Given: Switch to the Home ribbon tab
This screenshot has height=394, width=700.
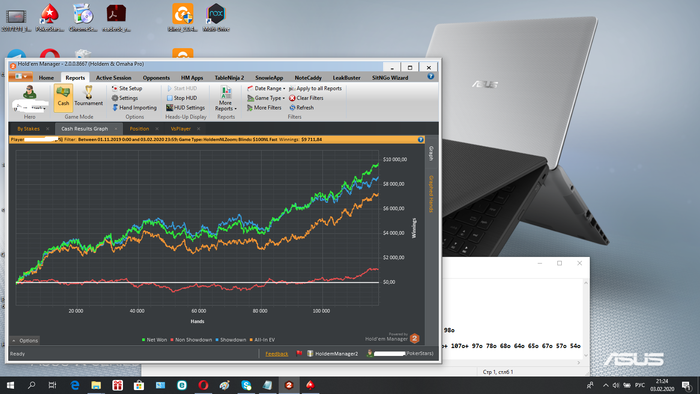Looking at the screenshot, I should 46,78.
